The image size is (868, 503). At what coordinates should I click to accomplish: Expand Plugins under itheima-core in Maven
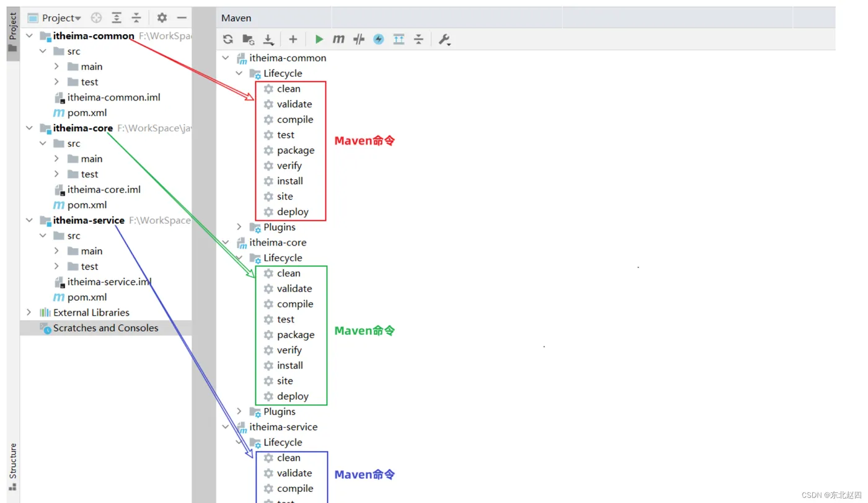pyautogui.click(x=239, y=411)
